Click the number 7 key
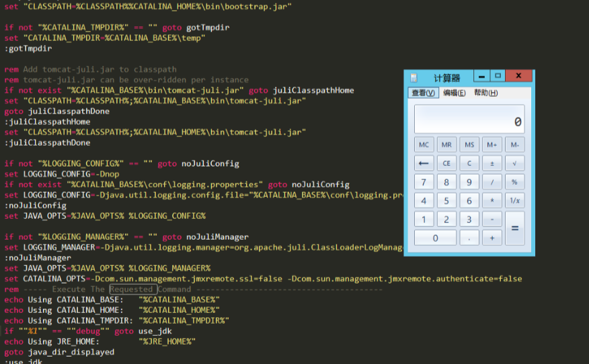589x364 pixels. tap(424, 182)
